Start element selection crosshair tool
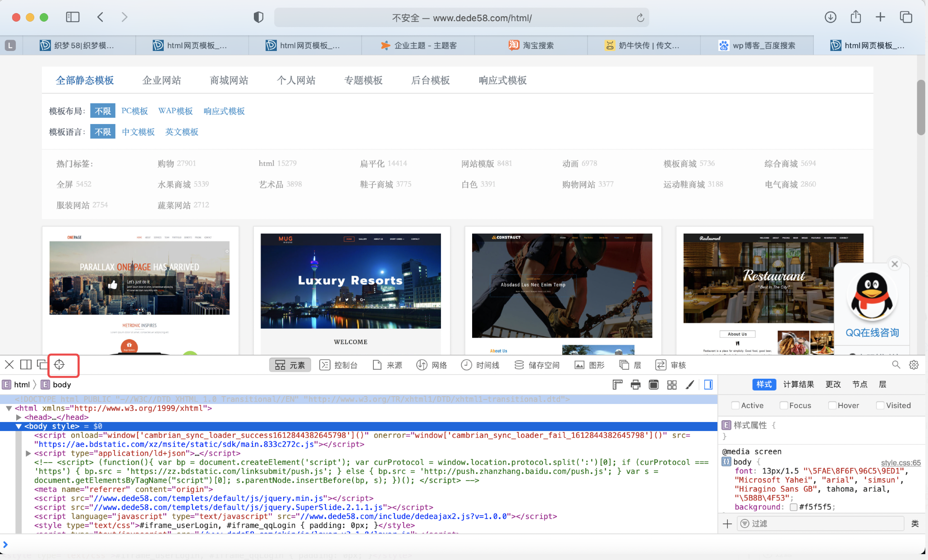This screenshot has height=560, width=928. (60, 364)
